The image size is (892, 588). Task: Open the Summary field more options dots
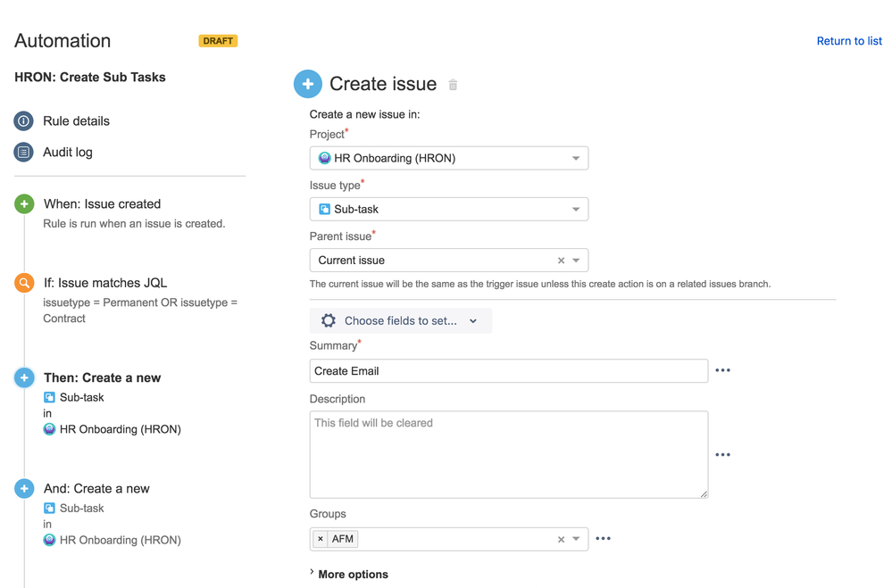(x=722, y=370)
